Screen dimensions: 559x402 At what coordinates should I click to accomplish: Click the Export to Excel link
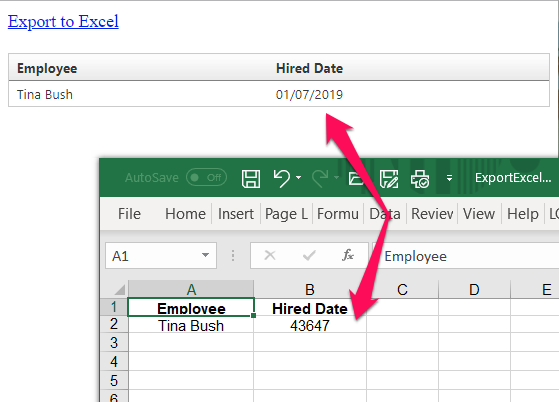click(x=63, y=21)
